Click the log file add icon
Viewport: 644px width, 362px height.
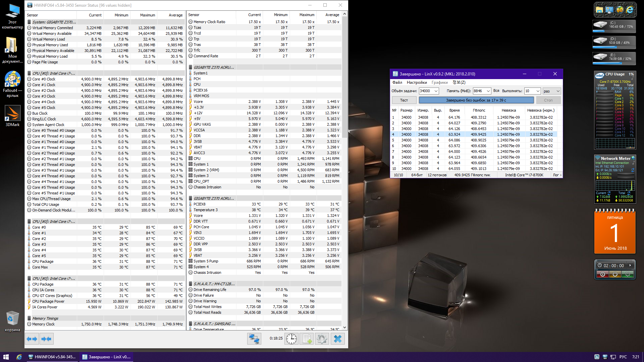click(307, 339)
